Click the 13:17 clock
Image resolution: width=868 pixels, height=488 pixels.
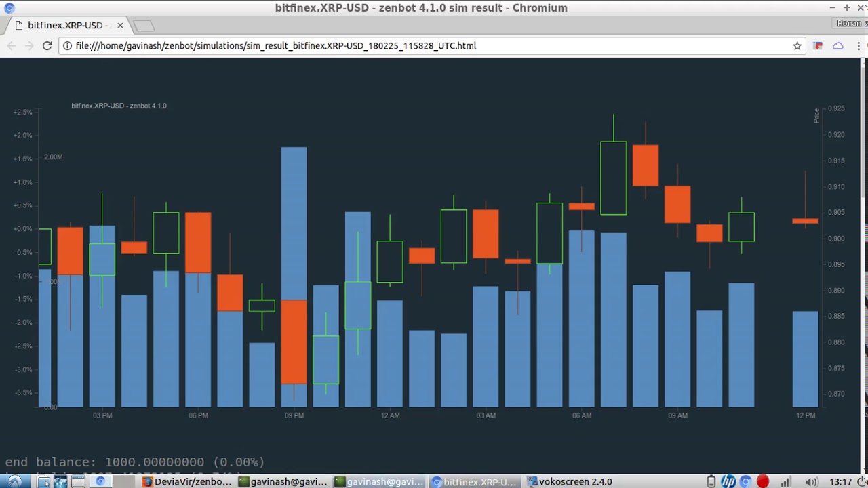click(x=841, y=481)
